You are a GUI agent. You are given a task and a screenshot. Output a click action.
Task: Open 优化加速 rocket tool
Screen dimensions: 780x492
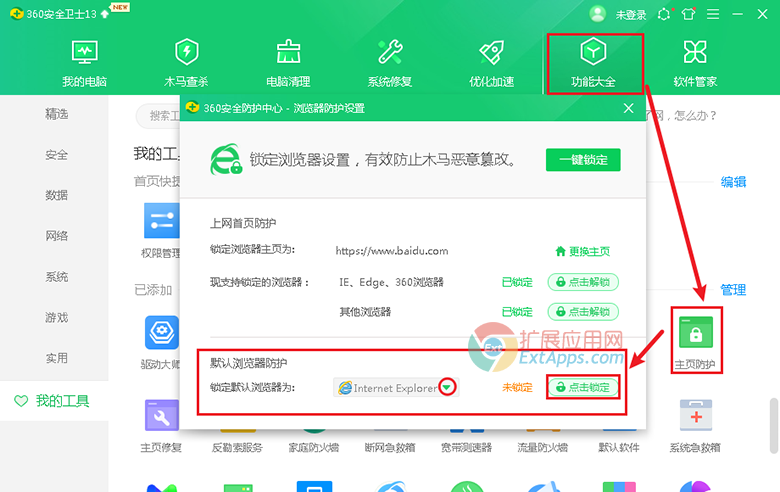coord(491,64)
